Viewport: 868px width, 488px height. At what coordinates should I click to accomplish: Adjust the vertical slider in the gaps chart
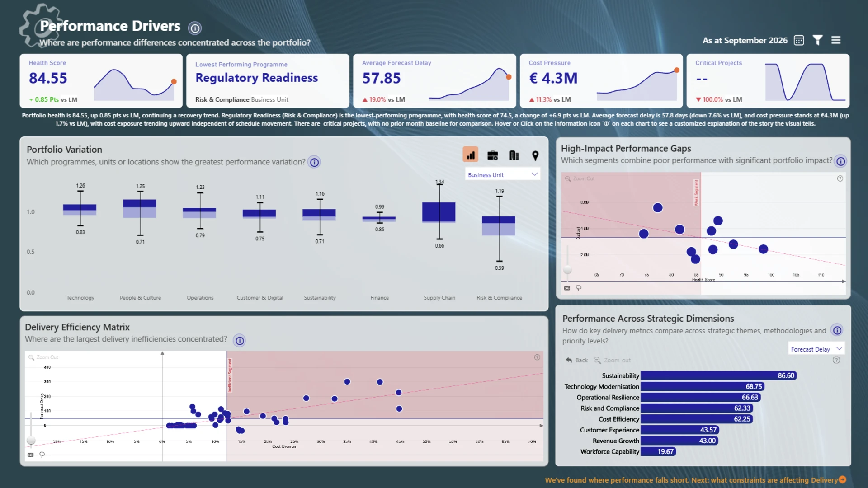567,270
